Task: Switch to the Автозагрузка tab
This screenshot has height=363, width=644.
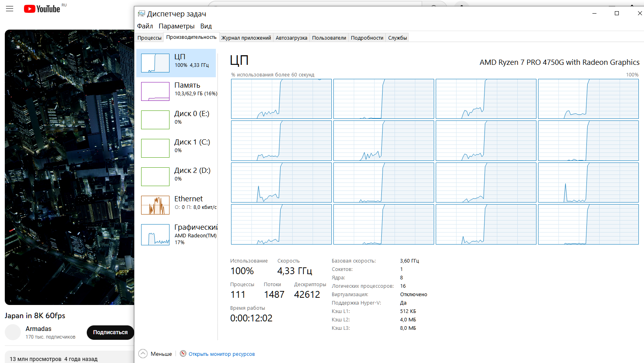Action: [291, 38]
